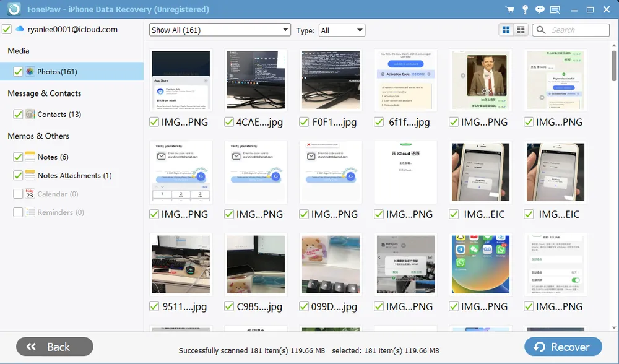Viewport: 619px width, 364px height.
Task: Click the Notes Attachments icon
Action: click(x=30, y=175)
